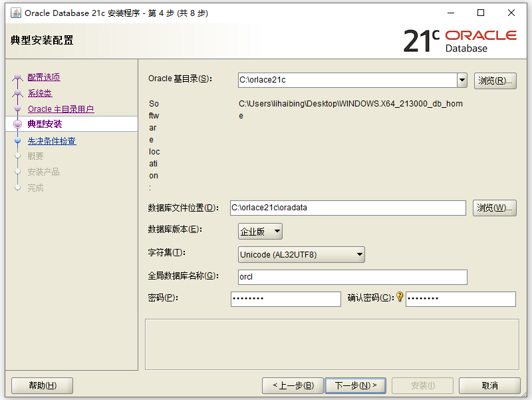Click the empty message area panel
The image size is (532, 400).
click(332, 344)
